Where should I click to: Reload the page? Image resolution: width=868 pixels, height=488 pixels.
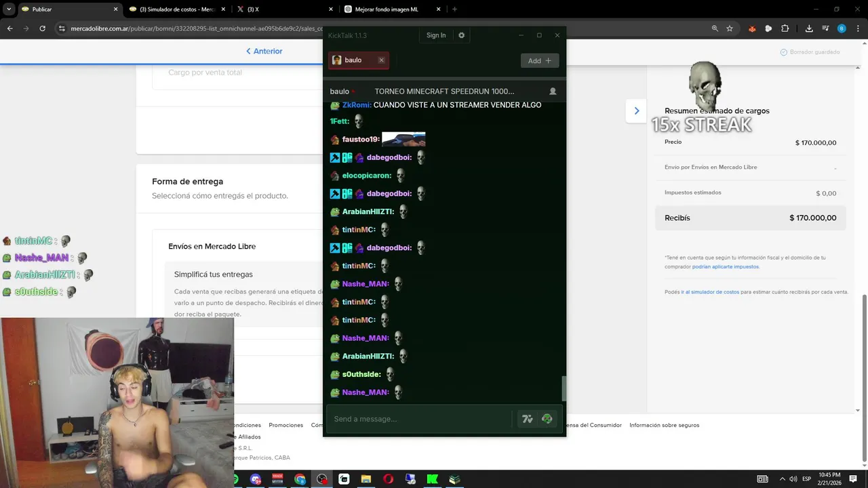coord(42,28)
